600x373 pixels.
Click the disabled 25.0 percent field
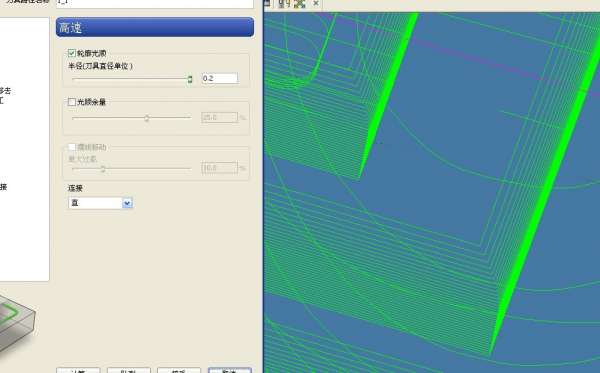pyautogui.click(x=220, y=117)
